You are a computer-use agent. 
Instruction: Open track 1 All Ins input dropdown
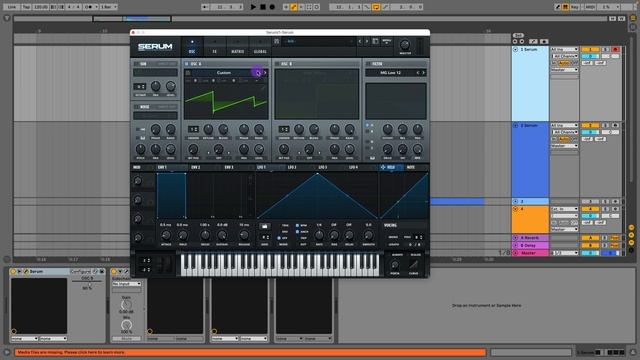[565, 49]
